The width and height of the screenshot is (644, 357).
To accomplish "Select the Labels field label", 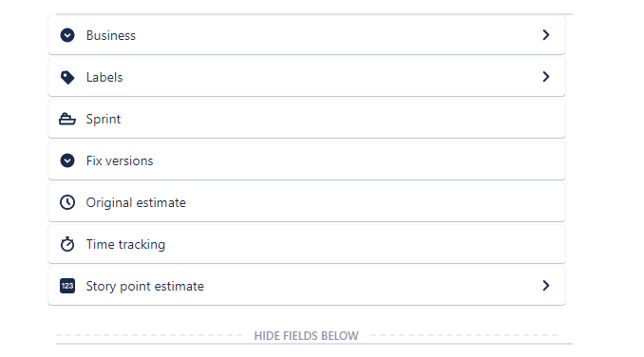I will [x=104, y=77].
